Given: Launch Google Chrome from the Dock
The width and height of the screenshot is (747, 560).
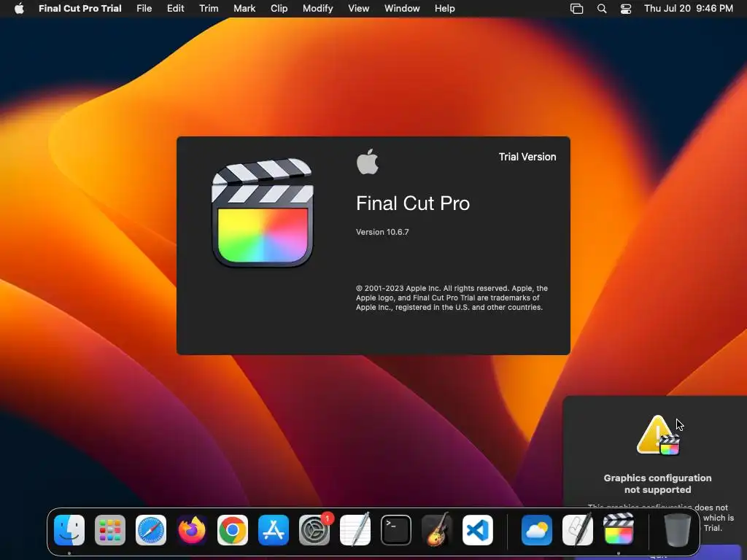Looking at the screenshot, I should point(233,530).
